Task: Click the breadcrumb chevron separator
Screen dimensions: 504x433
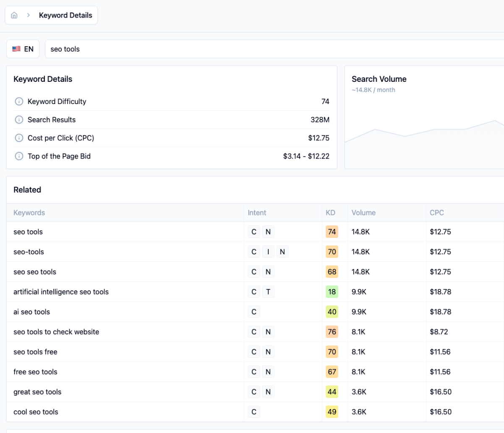Action: point(28,15)
